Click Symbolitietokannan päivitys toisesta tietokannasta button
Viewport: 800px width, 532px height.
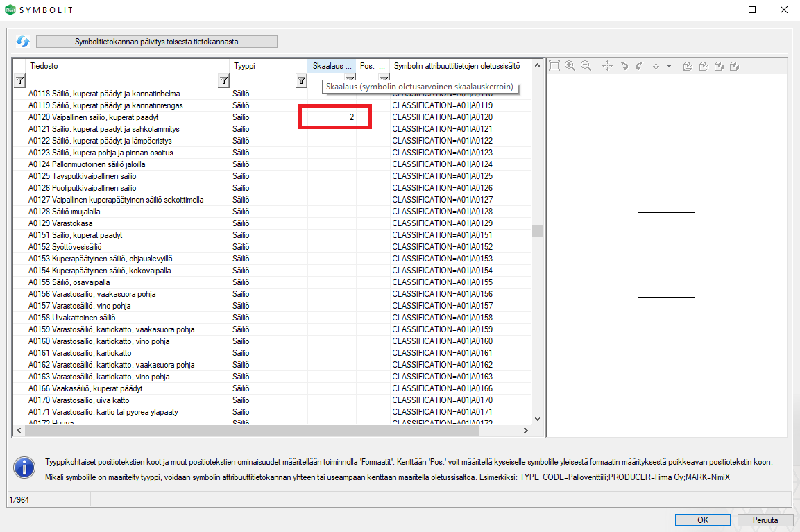157,42
